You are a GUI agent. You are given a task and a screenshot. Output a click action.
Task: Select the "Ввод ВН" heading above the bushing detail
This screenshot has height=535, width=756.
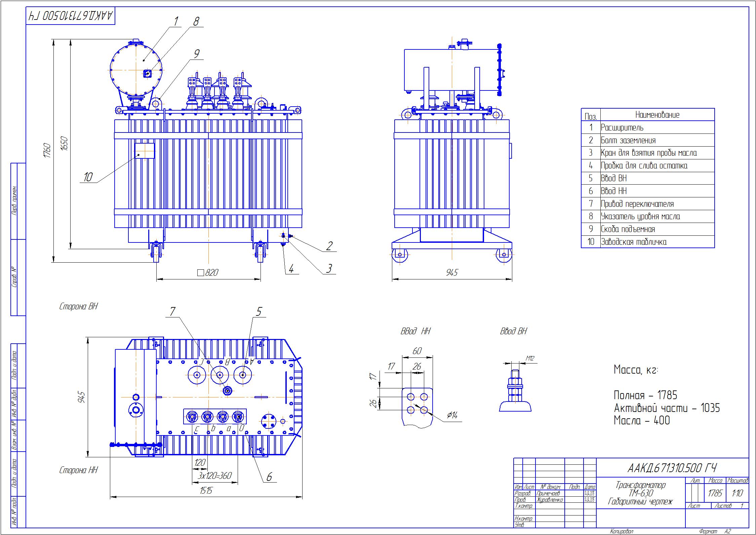(x=514, y=331)
